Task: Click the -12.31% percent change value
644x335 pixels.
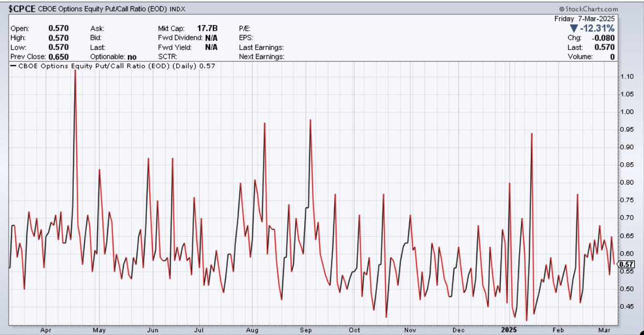Action: pos(596,28)
